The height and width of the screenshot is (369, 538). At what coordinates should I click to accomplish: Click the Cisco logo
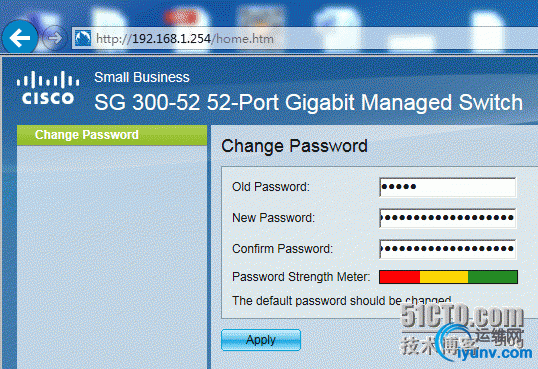(48, 88)
